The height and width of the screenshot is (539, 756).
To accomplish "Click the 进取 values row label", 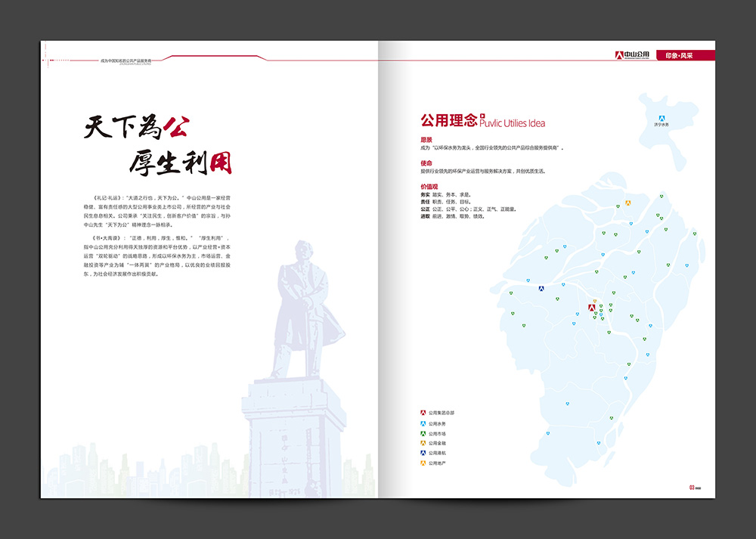I will coord(425,216).
